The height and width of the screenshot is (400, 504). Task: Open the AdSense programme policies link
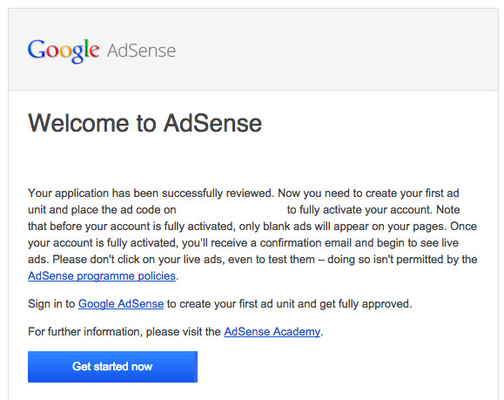[x=102, y=276]
